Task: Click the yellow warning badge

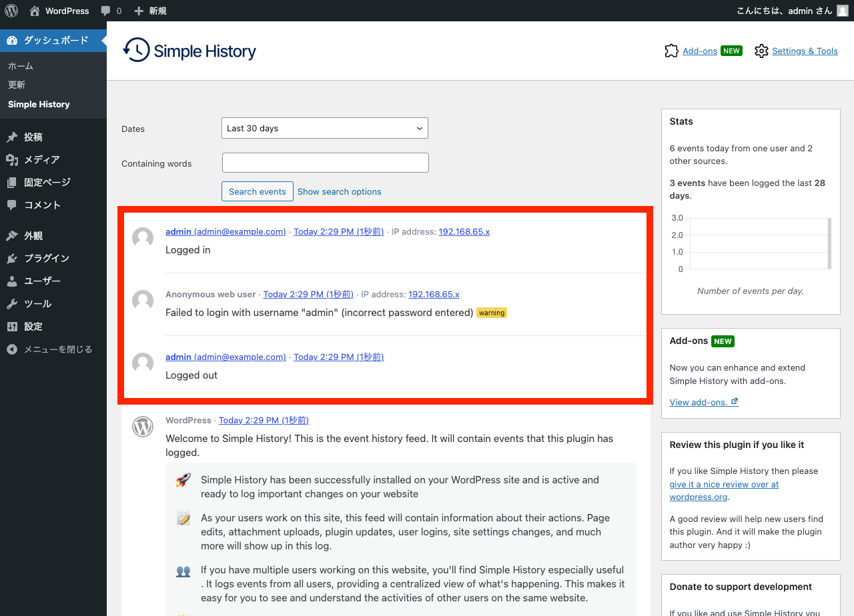Action: pyautogui.click(x=492, y=313)
